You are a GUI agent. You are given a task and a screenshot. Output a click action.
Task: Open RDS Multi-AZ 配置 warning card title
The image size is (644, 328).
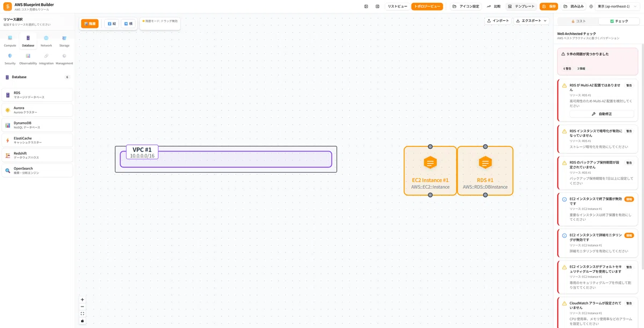596,87
